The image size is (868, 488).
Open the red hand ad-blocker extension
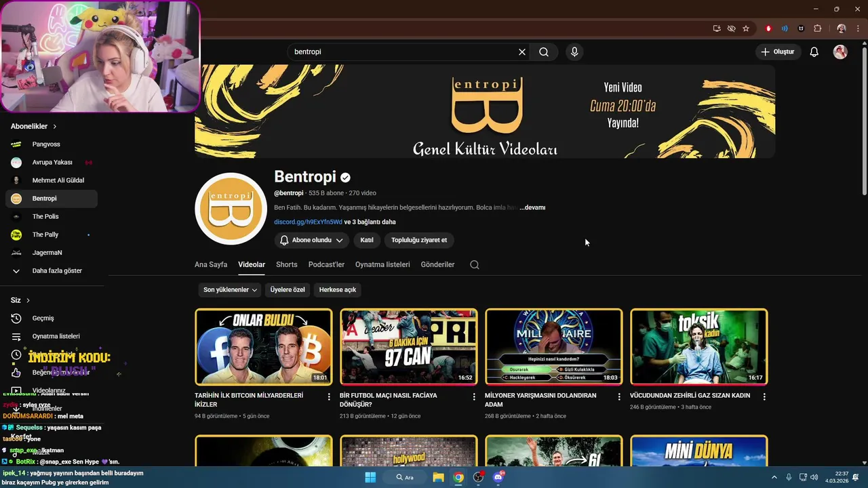[768, 28]
